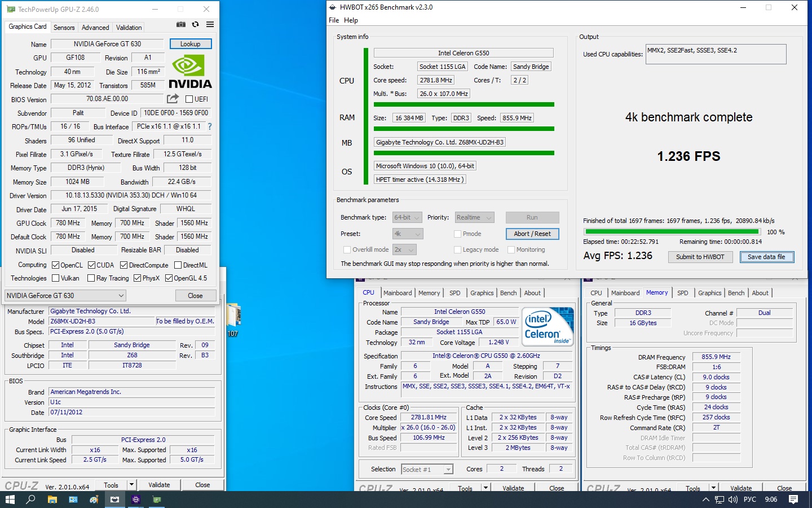Open the Benchmark type 64-bit dropdown
The image size is (812, 508).
(407, 217)
